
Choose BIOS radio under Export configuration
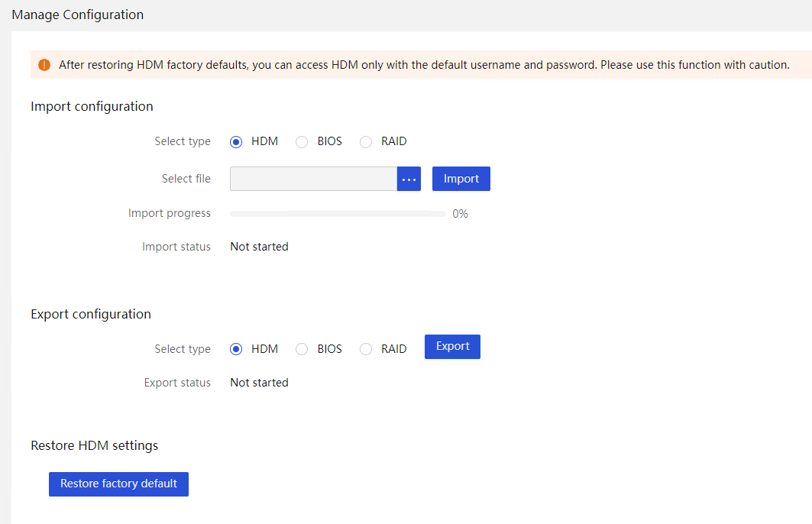pos(302,350)
